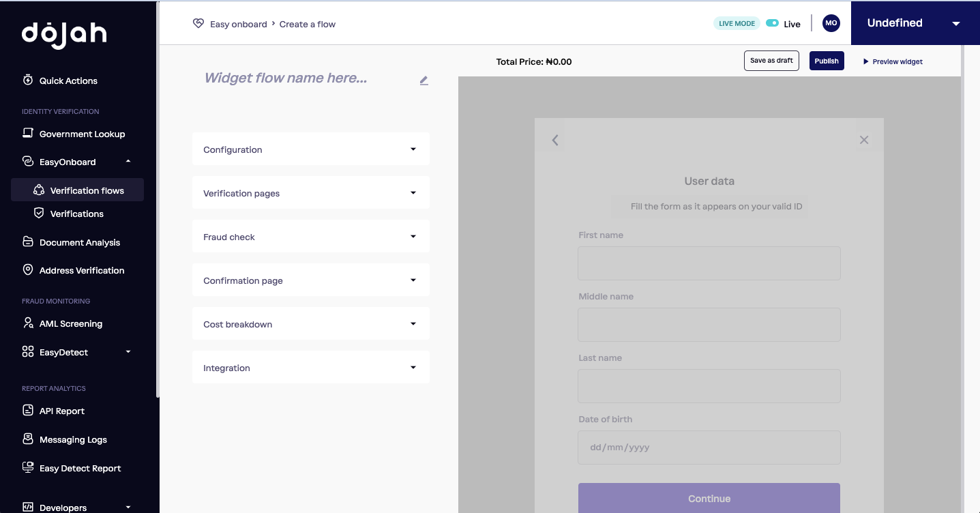
Task: Click Create a flow breadcrumb
Action: (x=308, y=24)
